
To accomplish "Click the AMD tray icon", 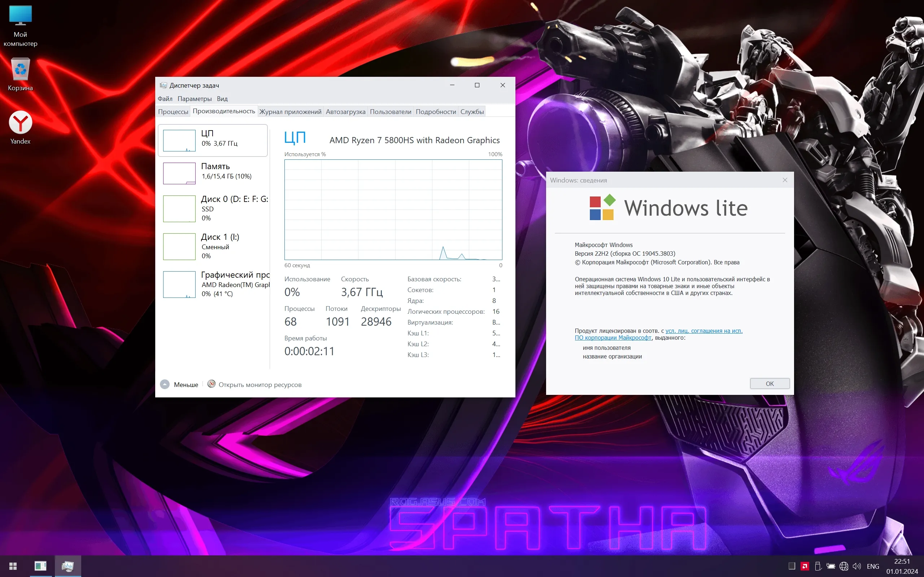I will (x=805, y=566).
